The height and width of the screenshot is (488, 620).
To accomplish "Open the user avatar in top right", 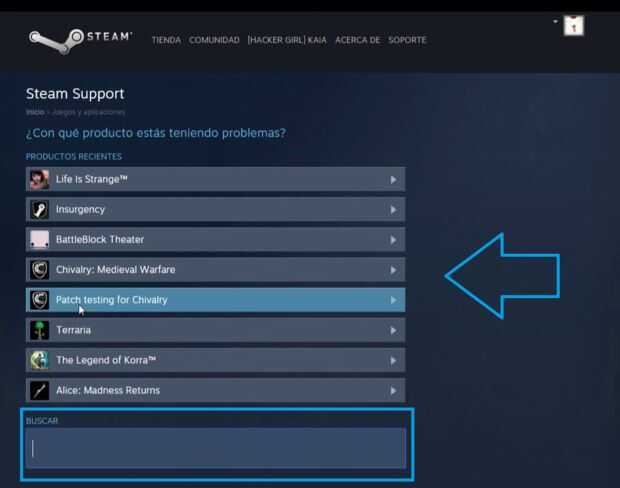I will tap(573, 26).
